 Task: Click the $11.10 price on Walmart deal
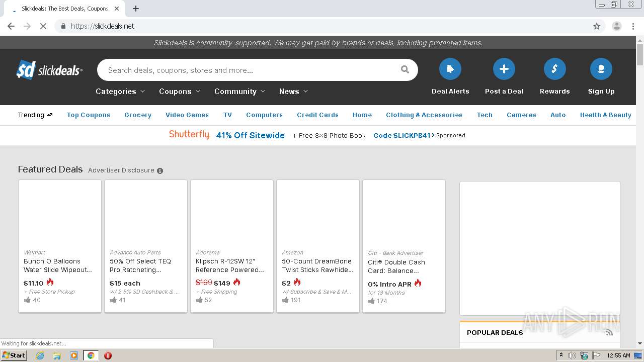click(34, 283)
